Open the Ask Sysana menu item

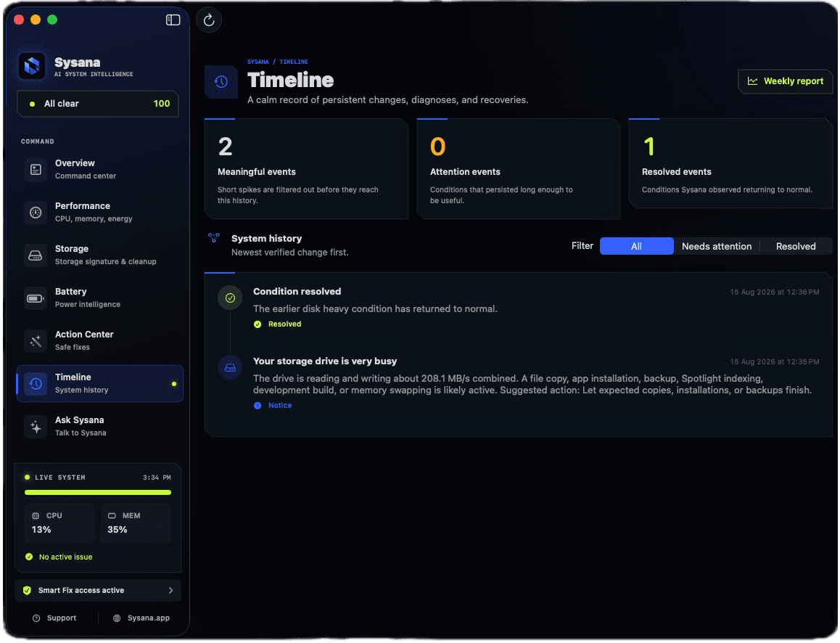pos(99,427)
